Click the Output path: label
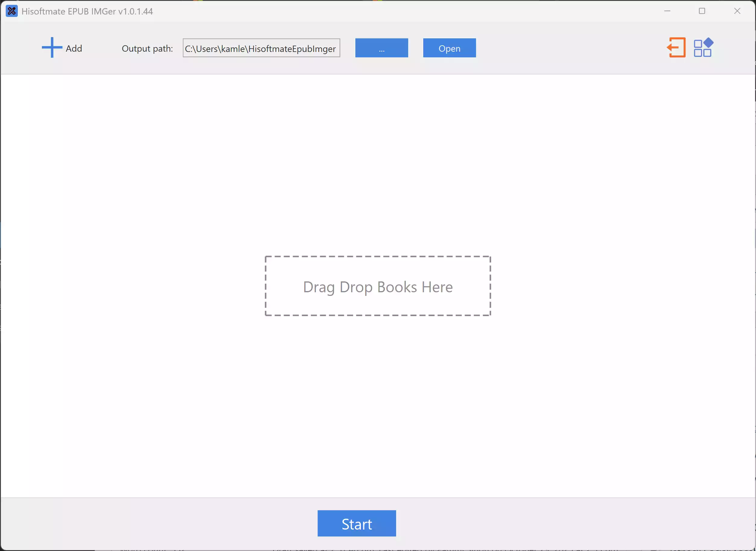 pyautogui.click(x=147, y=49)
